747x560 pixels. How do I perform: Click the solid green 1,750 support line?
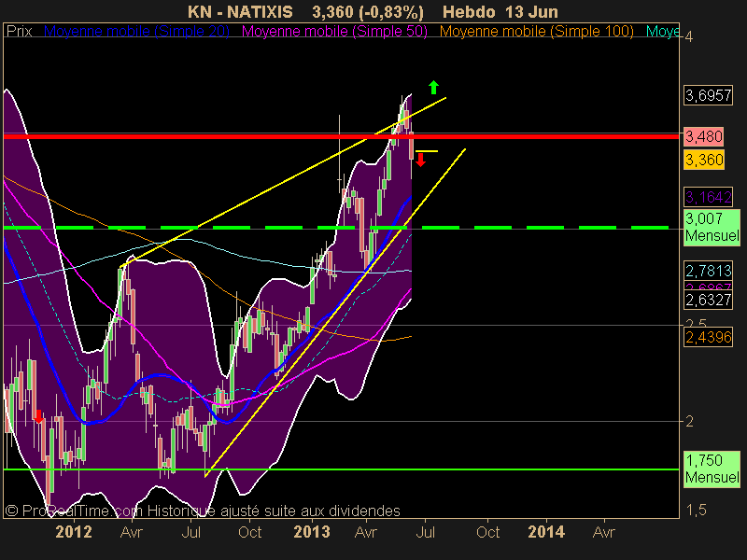341,469
